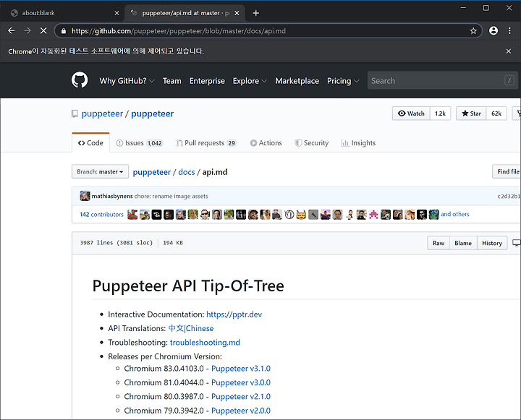Click the '3987 lines (3081 sloc)' text
Screen dimensions: 521x420
117,243
